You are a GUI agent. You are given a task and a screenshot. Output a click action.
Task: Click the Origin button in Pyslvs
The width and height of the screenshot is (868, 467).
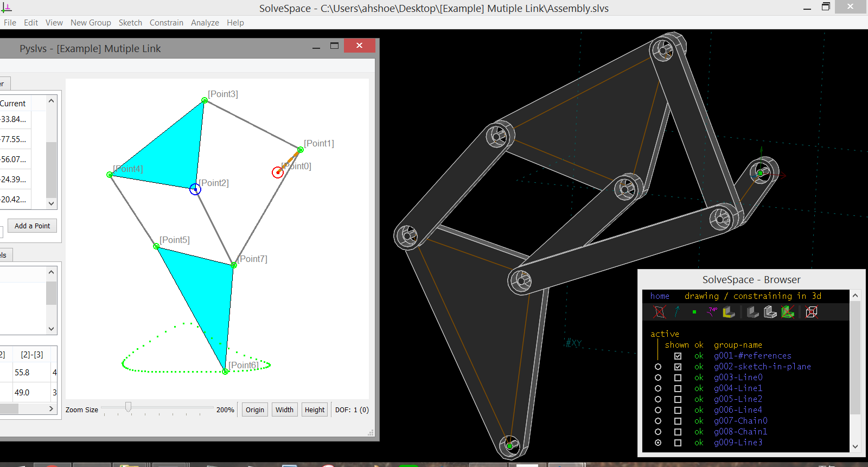(x=255, y=410)
